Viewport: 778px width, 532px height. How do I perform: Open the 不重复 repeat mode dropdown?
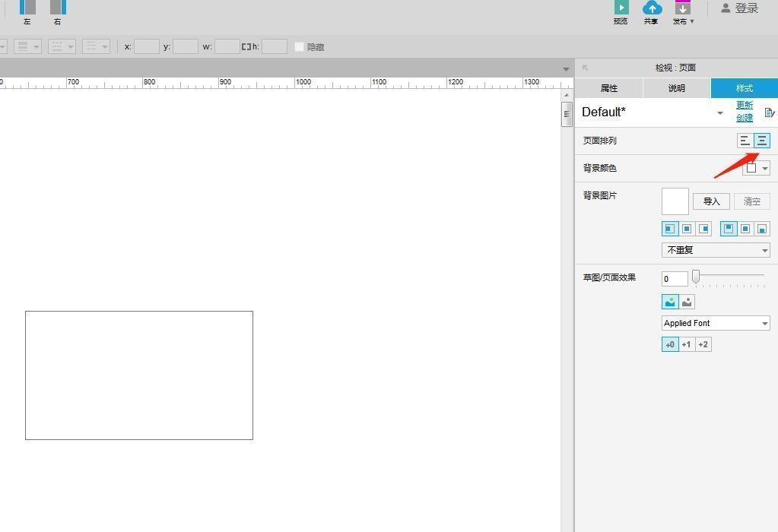point(716,250)
